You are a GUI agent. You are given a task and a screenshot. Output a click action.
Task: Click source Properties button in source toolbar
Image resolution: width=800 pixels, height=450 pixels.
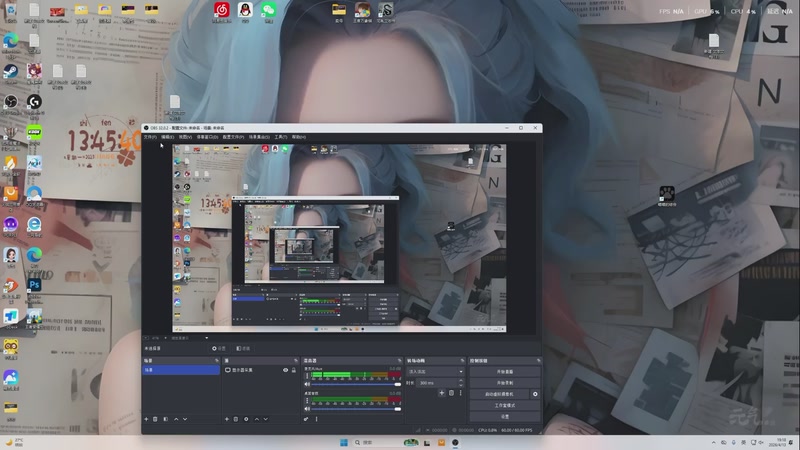point(219,348)
